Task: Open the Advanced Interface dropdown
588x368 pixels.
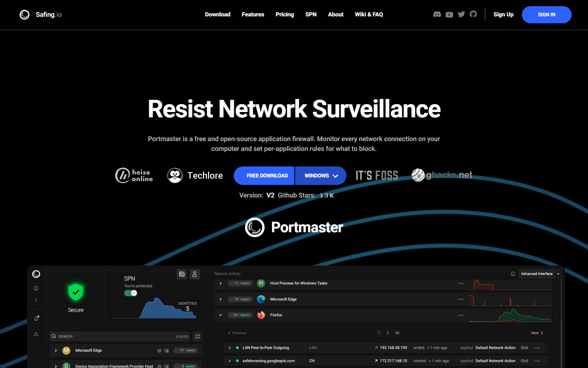Action: pos(540,274)
